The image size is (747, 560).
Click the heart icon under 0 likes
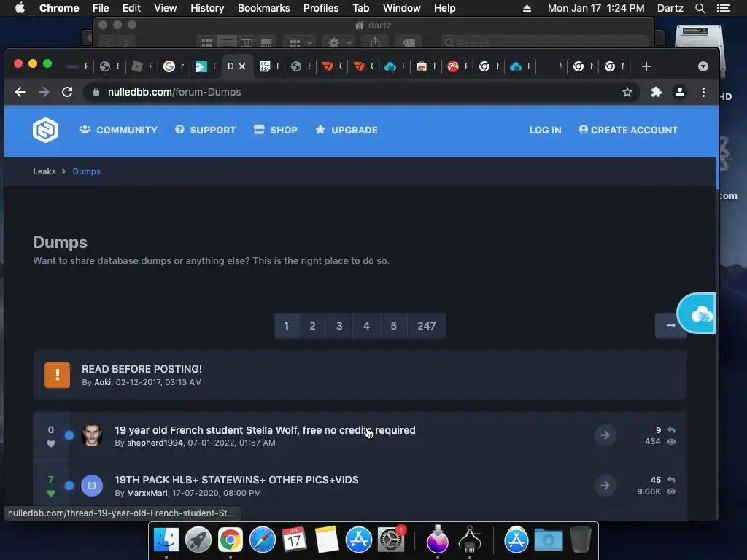point(51,444)
